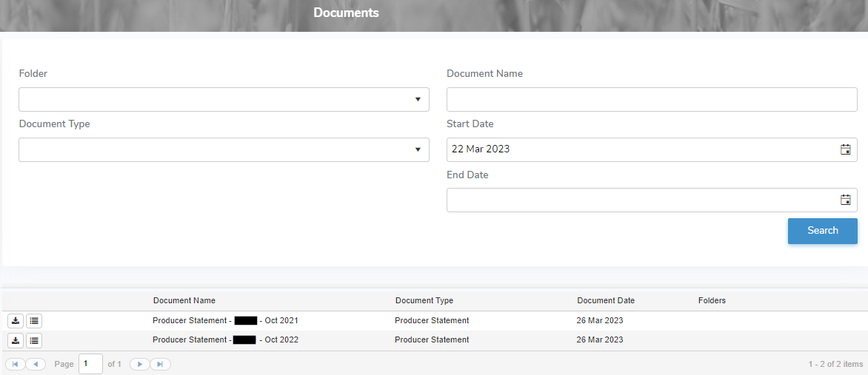This screenshot has width=868, height=375.
Task: Sort by Document Type column header
Action: pos(424,300)
